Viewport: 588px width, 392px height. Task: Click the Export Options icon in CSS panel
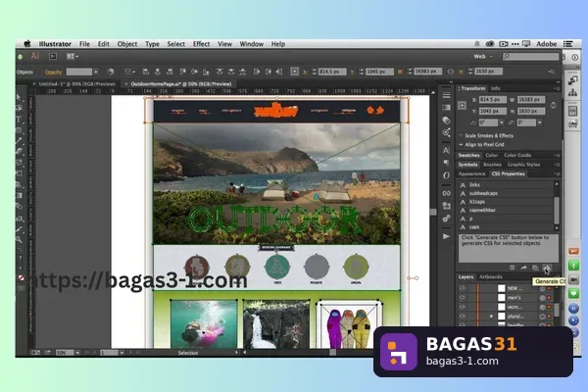click(x=512, y=268)
